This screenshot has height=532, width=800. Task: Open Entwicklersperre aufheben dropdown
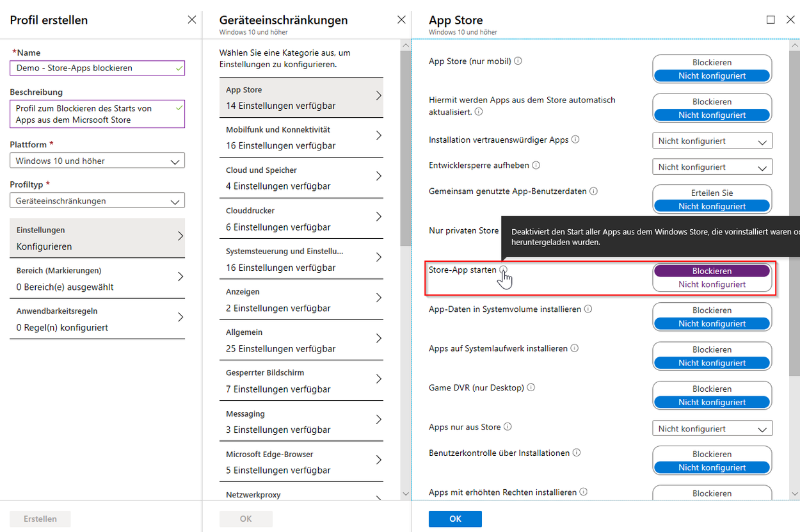pos(712,167)
